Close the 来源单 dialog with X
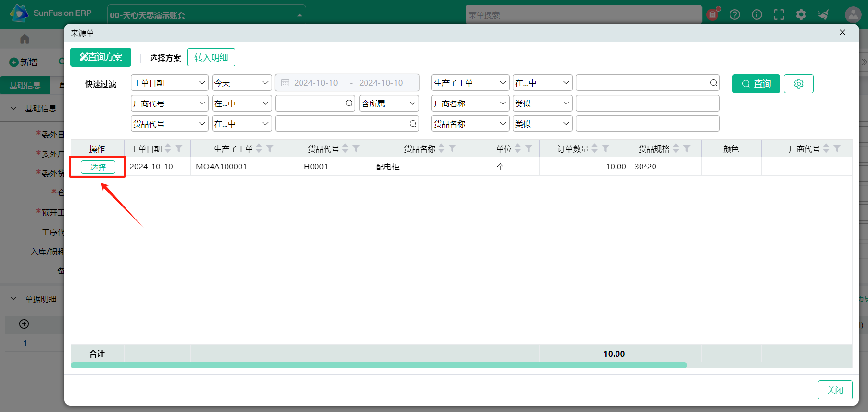This screenshot has width=868, height=412. (x=843, y=32)
